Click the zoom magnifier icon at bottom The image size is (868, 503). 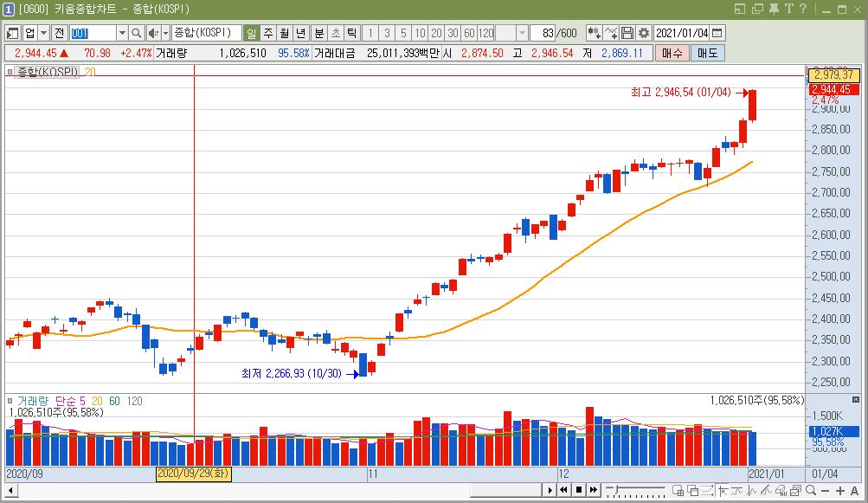click(x=810, y=490)
